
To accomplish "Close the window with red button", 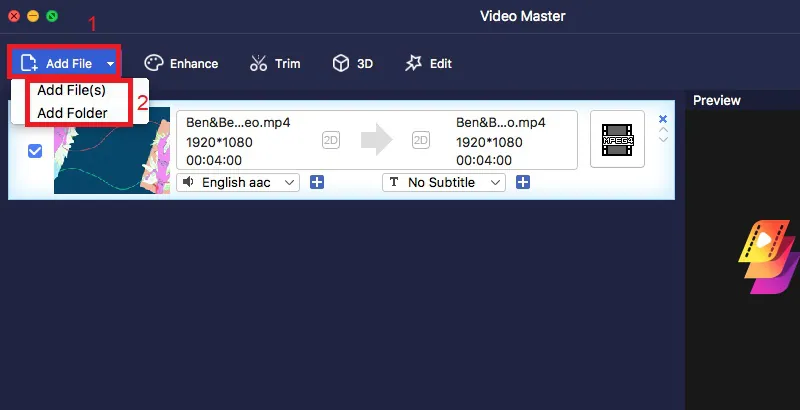I will click(x=14, y=16).
